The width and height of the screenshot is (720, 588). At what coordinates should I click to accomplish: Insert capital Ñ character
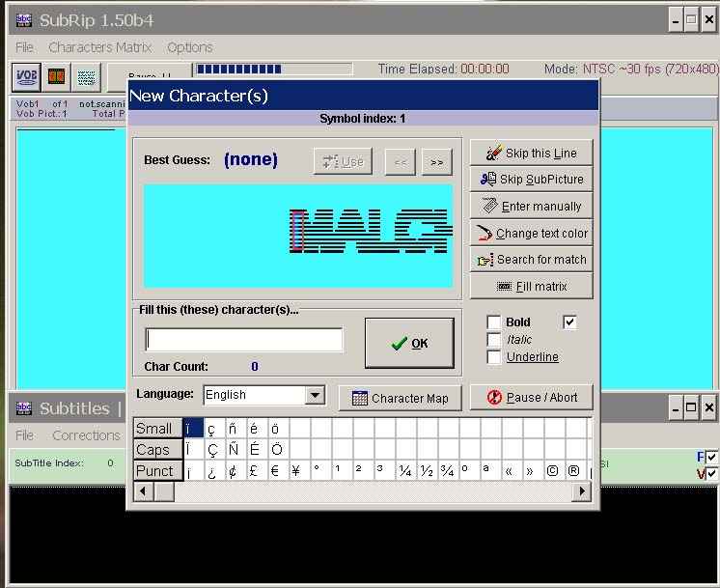click(236, 449)
